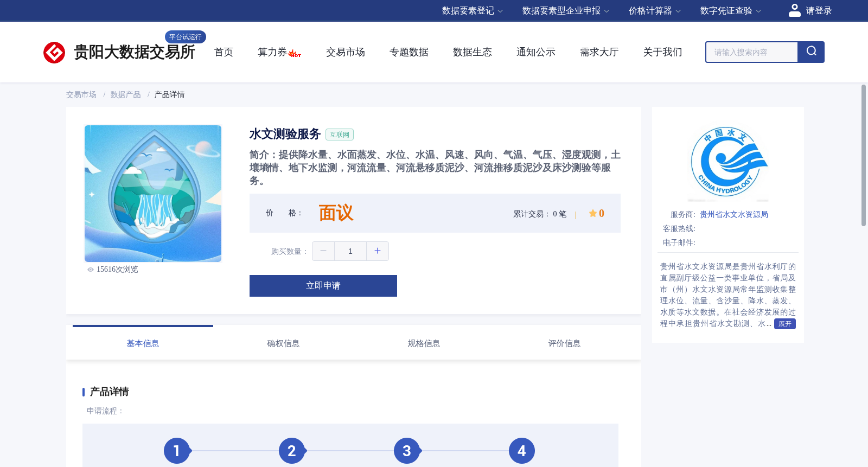
Task: Open provider link 贵州省水文水资源局
Action: [734, 215]
